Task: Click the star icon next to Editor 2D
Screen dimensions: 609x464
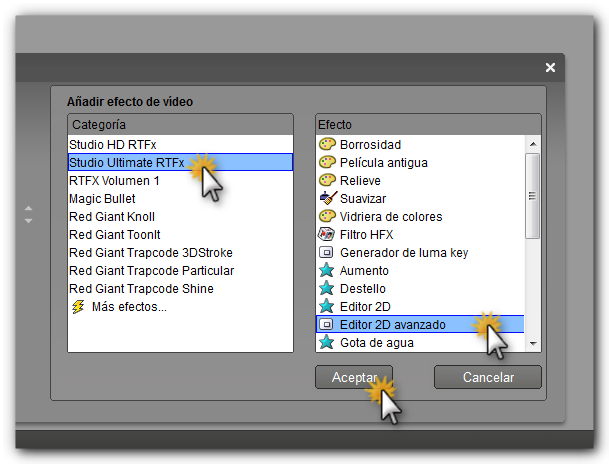Action: [x=326, y=306]
